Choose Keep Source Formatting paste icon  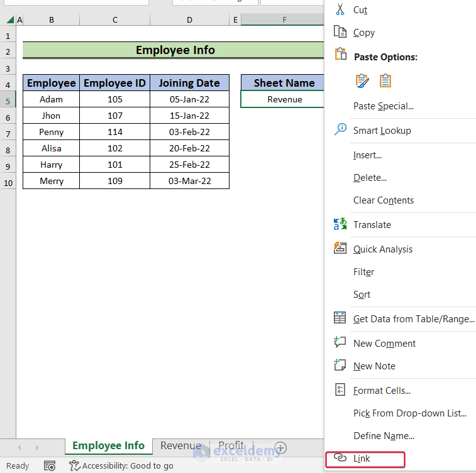362,81
